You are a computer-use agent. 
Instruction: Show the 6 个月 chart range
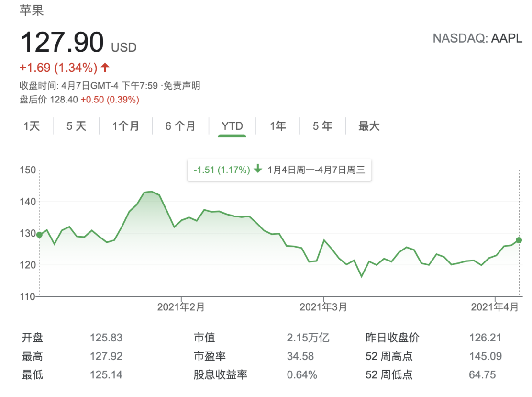(x=180, y=126)
